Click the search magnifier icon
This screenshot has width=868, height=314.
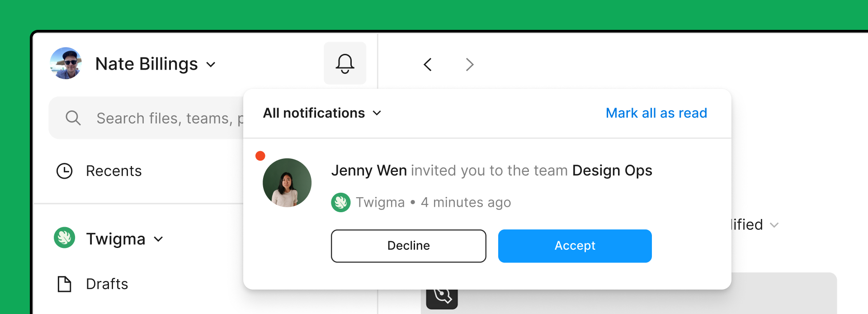coord(73,118)
